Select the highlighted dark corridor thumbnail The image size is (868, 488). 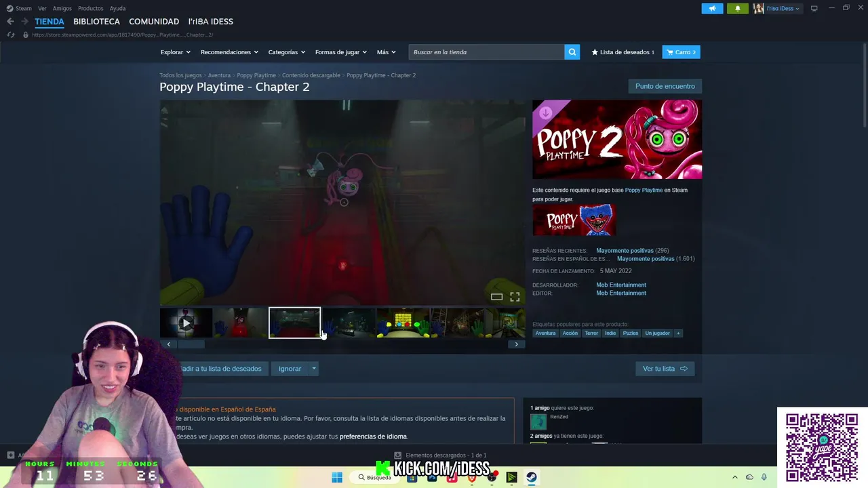[x=294, y=323]
